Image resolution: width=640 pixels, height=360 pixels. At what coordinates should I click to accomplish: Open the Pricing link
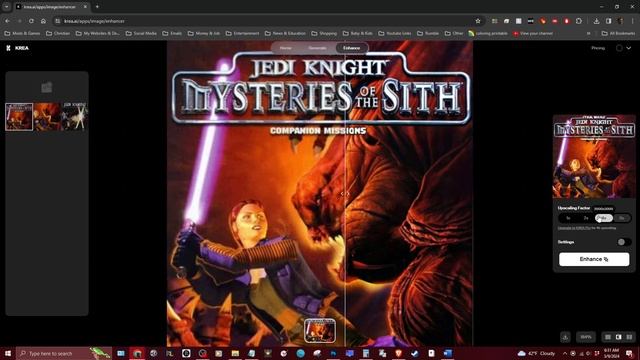pyautogui.click(x=598, y=48)
